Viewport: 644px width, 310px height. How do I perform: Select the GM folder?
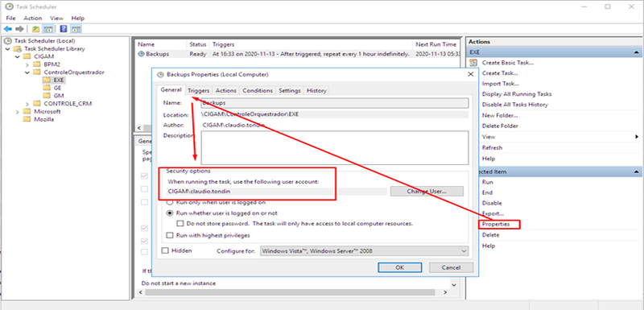tap(58, 96)
